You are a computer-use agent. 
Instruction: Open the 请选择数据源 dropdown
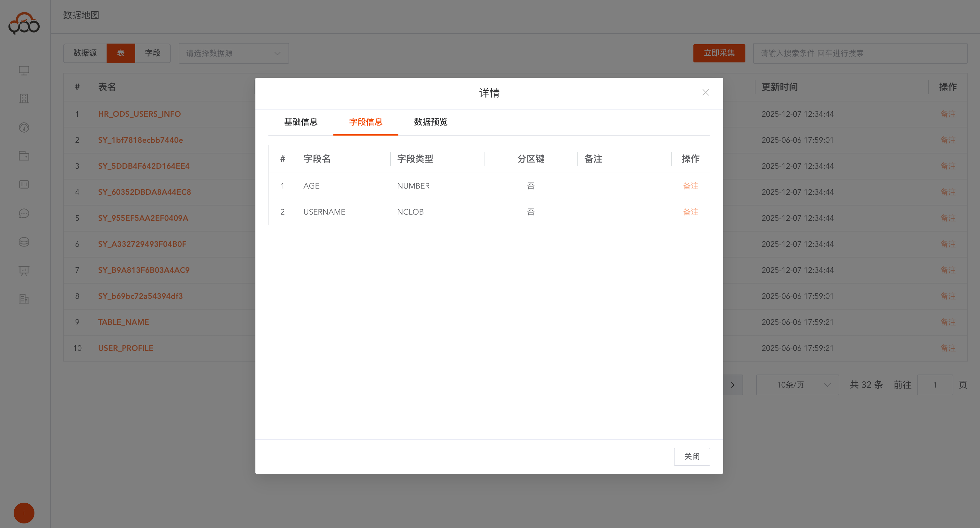point(234,53)
